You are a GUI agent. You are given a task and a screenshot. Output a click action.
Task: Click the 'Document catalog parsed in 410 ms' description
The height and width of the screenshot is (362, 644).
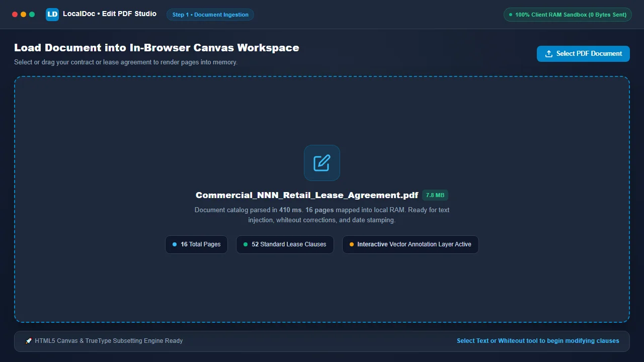(322, 215)
